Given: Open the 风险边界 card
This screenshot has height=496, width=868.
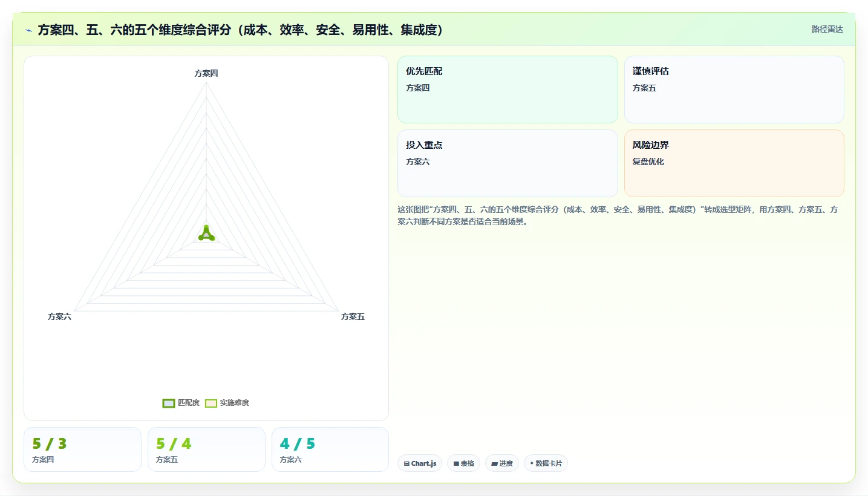Looking at the screenshot, I should 734,163.
